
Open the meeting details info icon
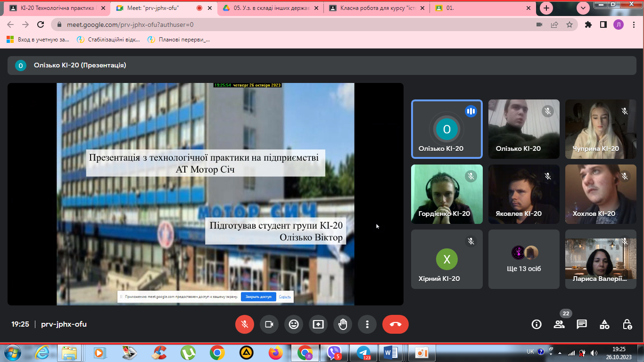[x=536, y=324]
